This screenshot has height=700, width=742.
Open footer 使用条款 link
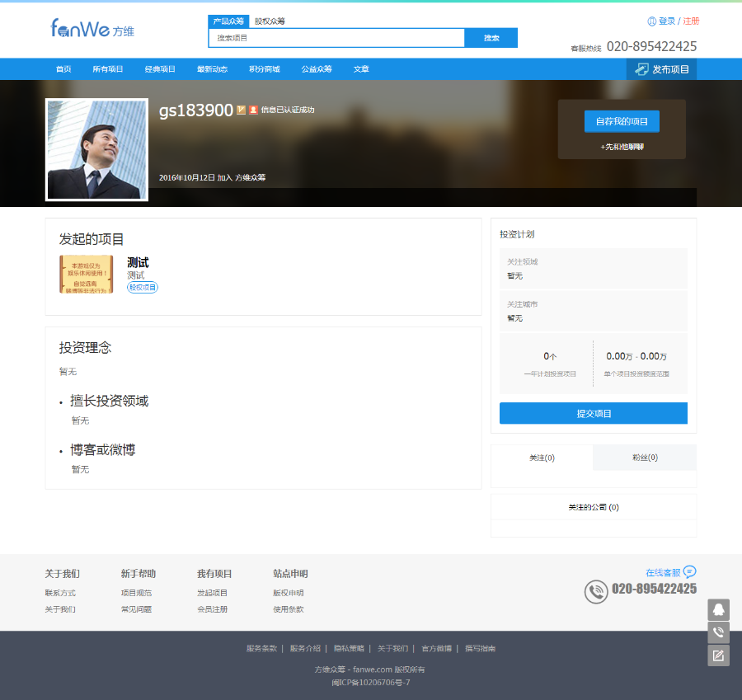(x=289, y=609)
